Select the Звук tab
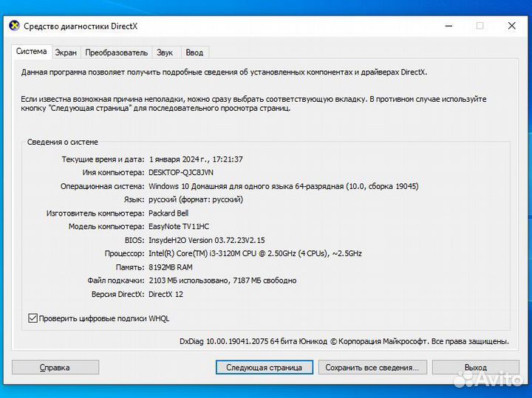 tap(165, 52)
